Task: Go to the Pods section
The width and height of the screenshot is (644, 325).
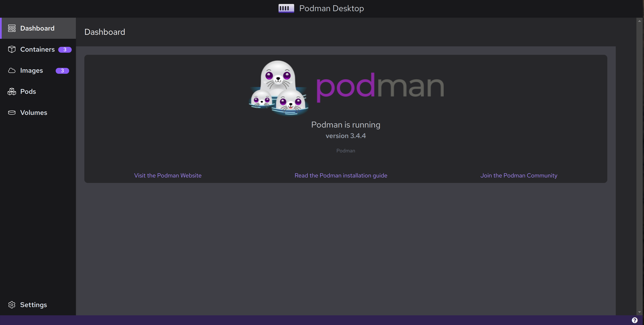Action: tap(28, 91)
